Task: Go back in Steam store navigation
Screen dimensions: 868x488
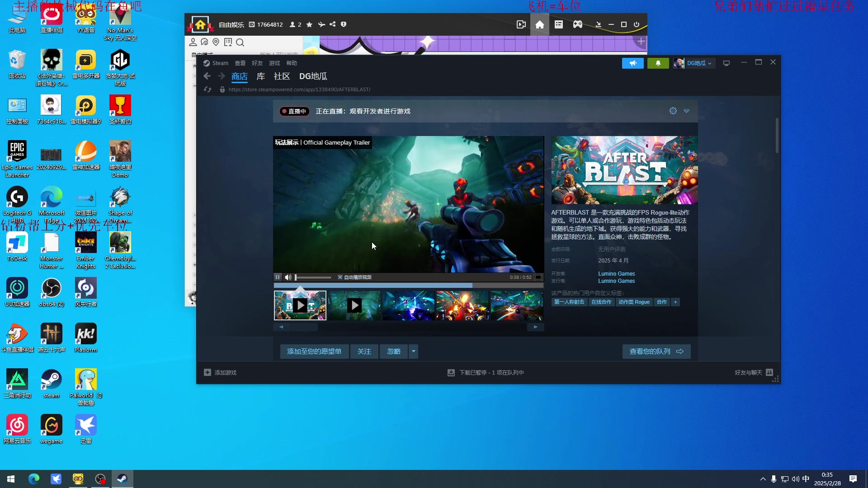Action: click(x=207, y=76)
